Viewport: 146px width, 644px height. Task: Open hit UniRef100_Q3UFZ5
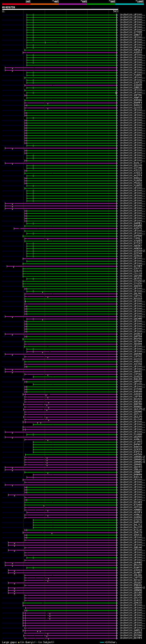[x=131, y=82]
